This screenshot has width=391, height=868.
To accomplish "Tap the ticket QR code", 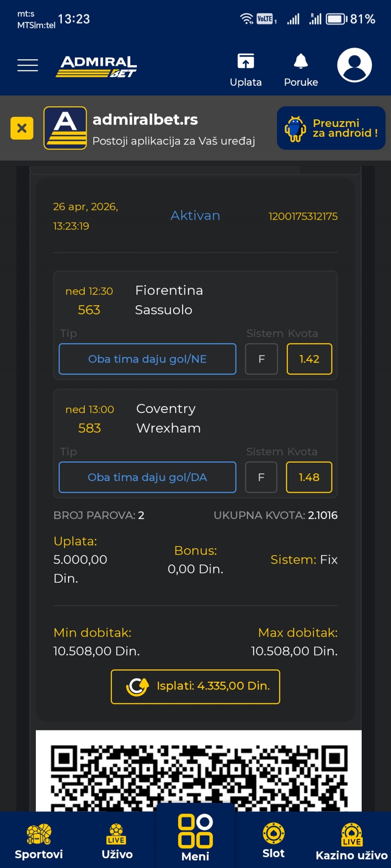I will 199,773.
